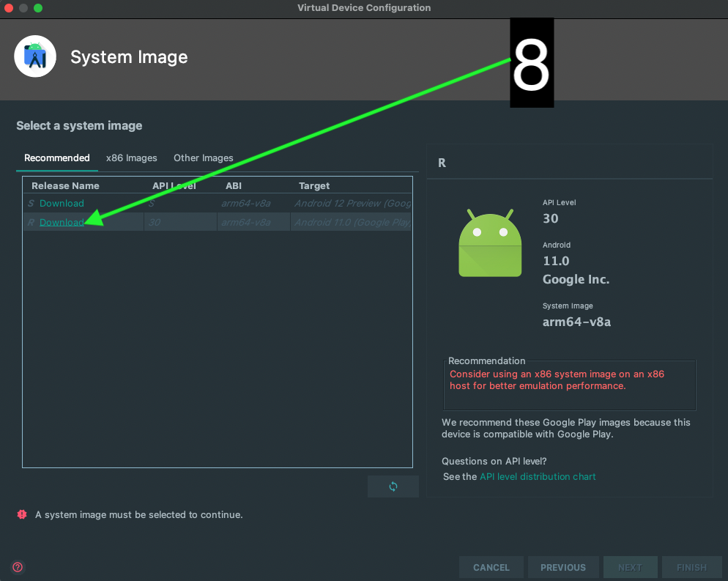Click the ABI column header
Screen dimensions: 728x581
click(234, 186)
